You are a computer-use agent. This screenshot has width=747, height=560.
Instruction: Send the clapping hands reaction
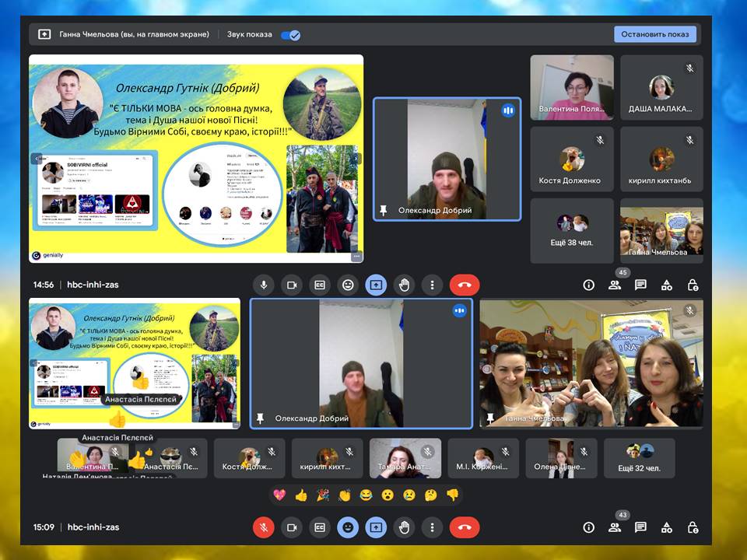(345, 495)
